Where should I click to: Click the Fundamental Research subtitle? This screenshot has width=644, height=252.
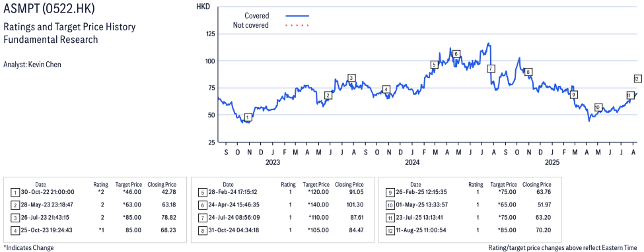pyautogui.click(x=50, y=40)
